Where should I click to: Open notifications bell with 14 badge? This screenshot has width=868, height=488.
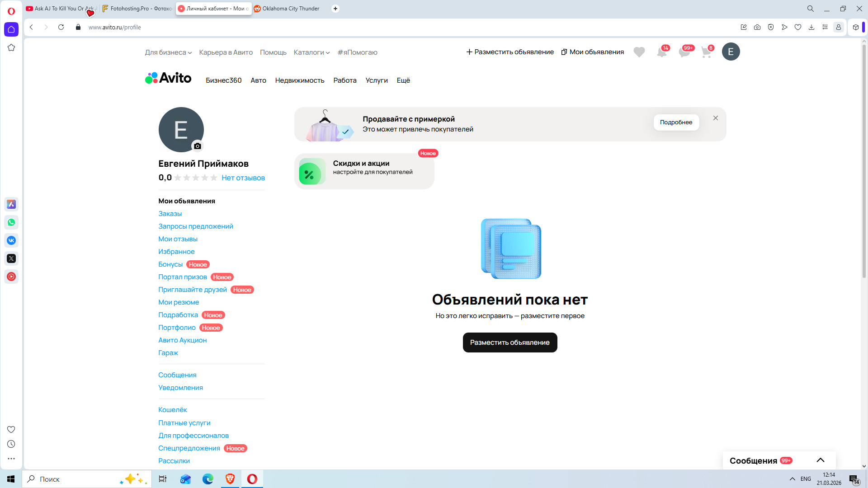(661, 52)
